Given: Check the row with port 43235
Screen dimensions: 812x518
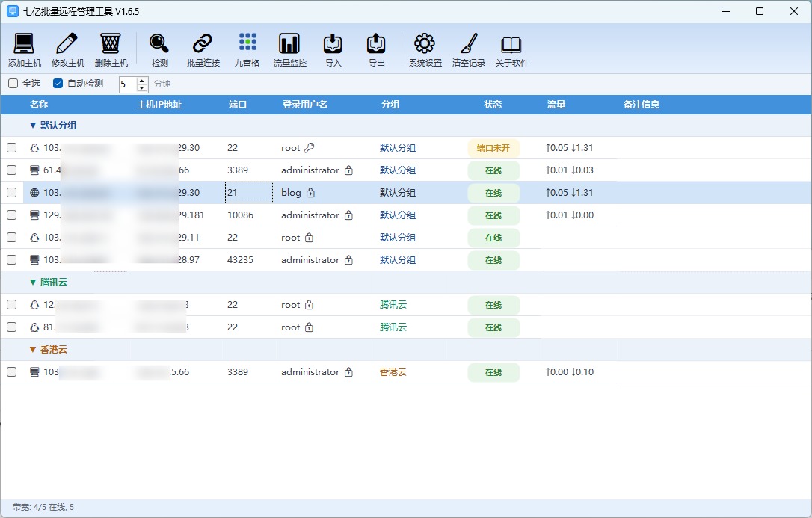Looking at the screenshot, I should point(11,260).
